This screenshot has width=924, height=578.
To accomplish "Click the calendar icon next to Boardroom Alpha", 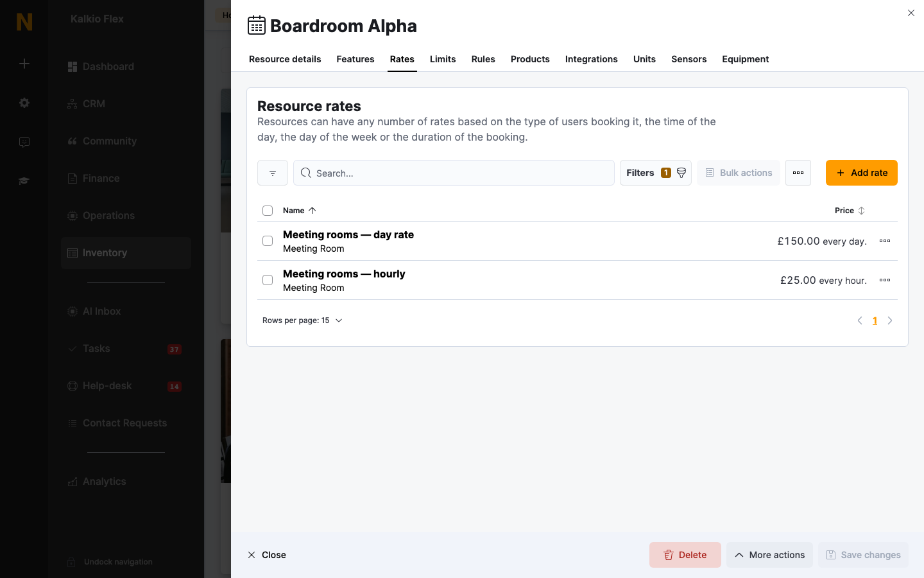I will 257,26.
